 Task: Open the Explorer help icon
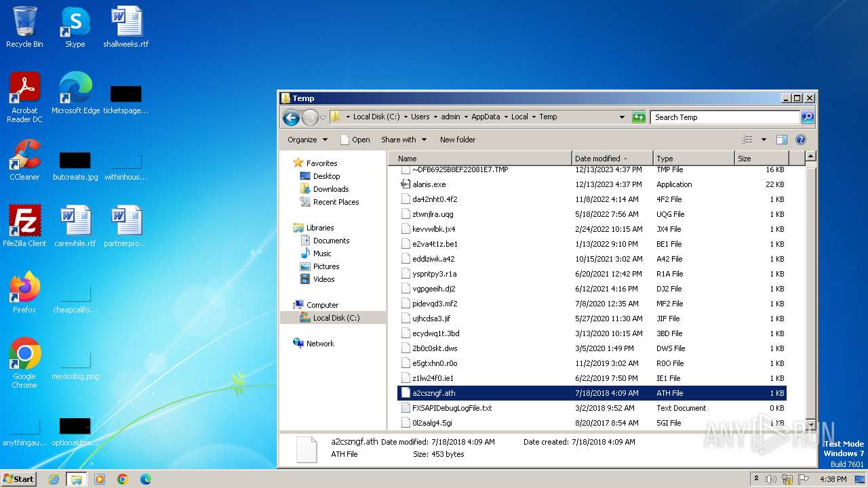[x=800, y=140]
